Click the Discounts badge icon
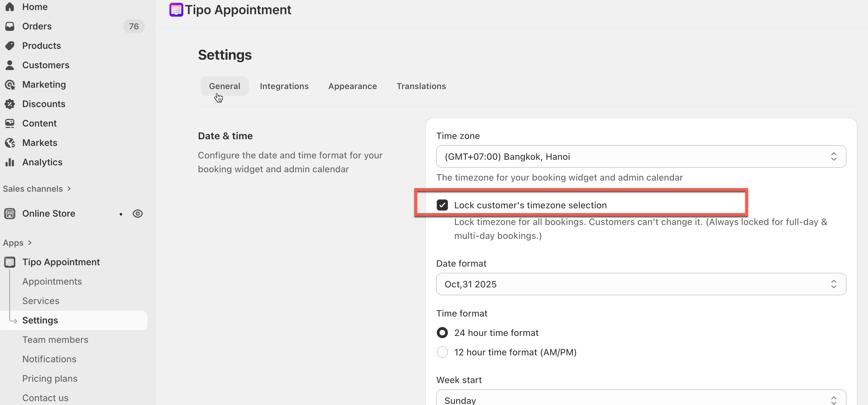 click(x=10, y=104)
